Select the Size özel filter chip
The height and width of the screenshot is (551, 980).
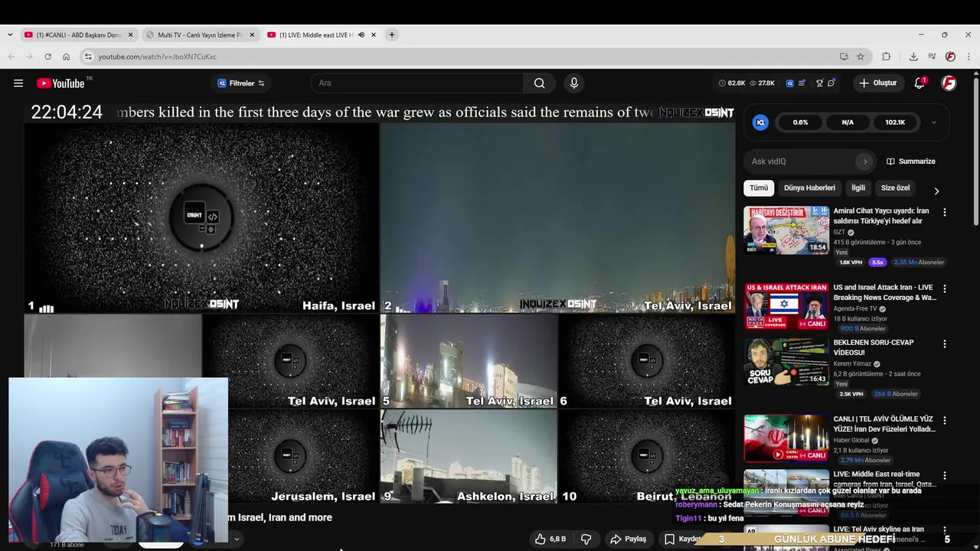point(895,188)
